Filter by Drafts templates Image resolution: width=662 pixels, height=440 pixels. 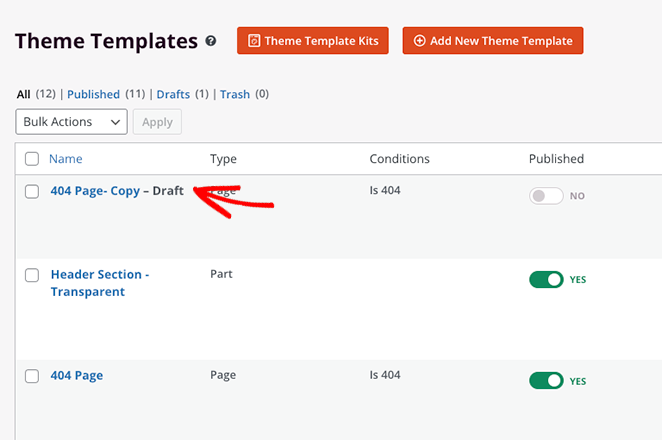pos(173,94)
